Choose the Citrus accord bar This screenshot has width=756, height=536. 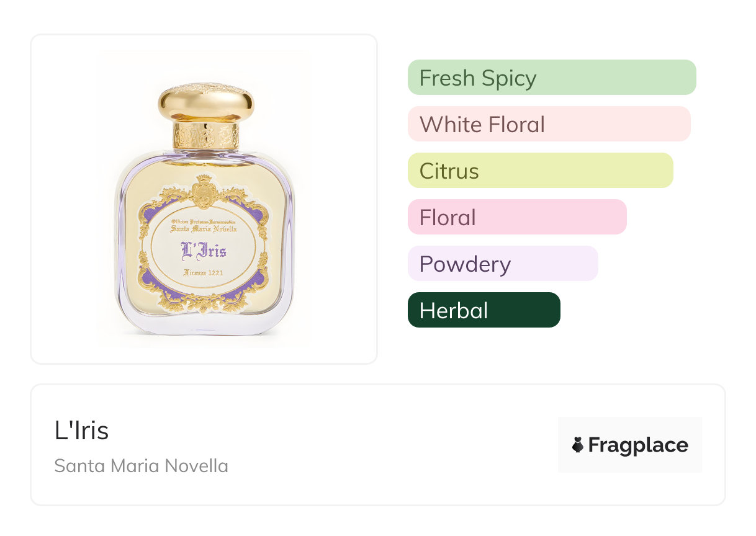(x=540, y=171)
